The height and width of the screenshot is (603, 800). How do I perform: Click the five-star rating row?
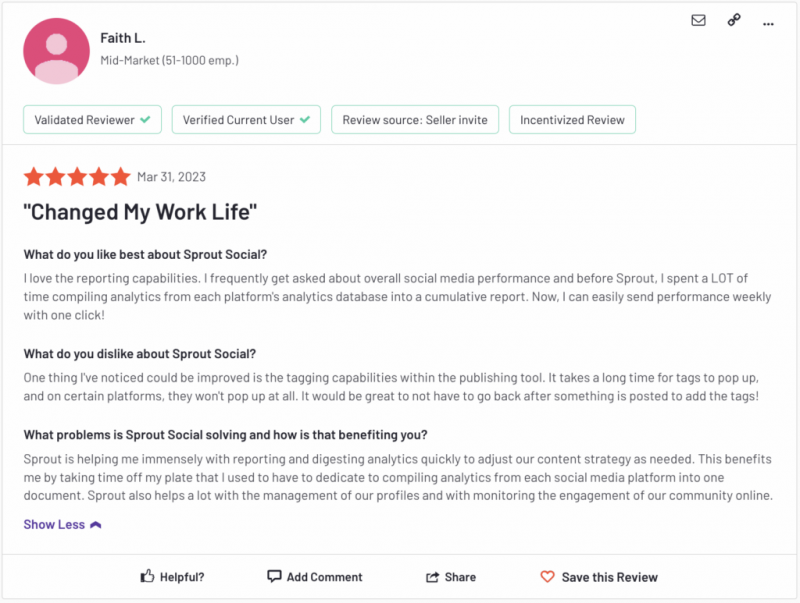pyautogui.click(x=77, y=177)
